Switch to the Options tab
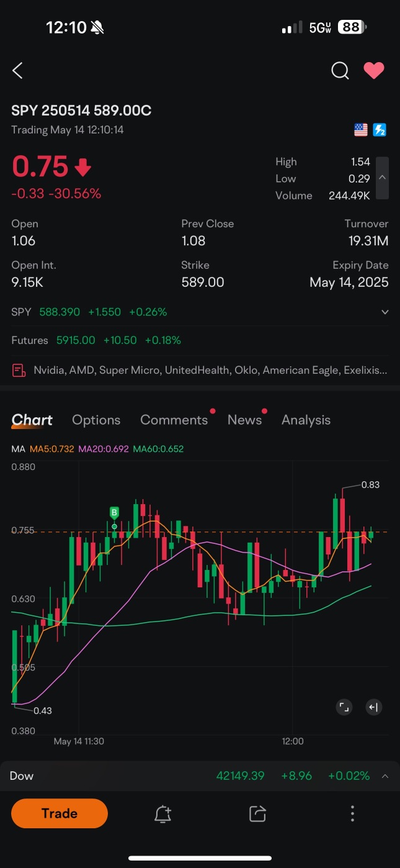This screenshot has width=400, height=868. [x=96, y=420]
